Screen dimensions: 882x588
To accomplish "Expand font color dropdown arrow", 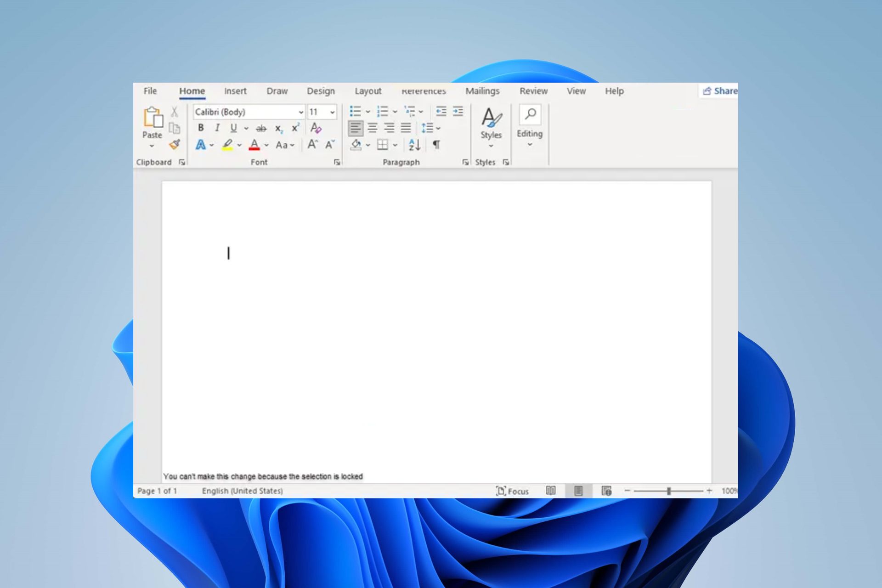I will [266, 146].
